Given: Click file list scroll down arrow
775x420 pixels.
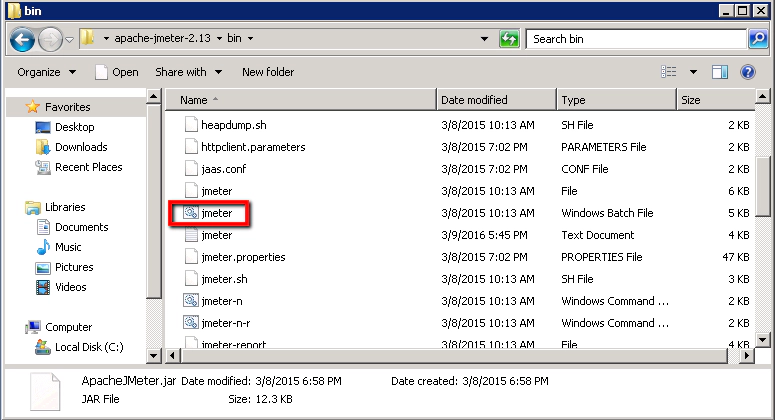Looking at the screenshot, I should click(x=763, y=339).
